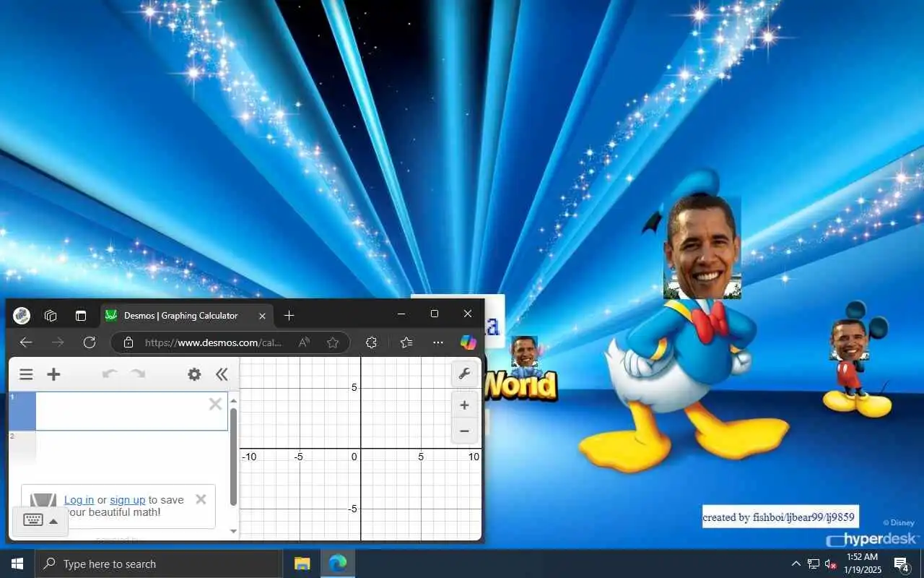Open Microsoft Edge from taskbar

coord(337,564)
